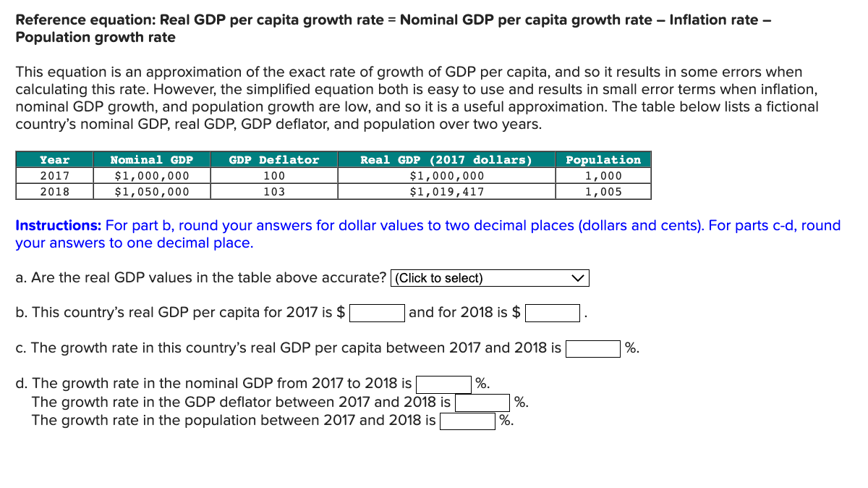Click the 2018 real GDP per capita input field
Image resolution: width=868 pixels, height=488 pixels.
pos(552,313)
